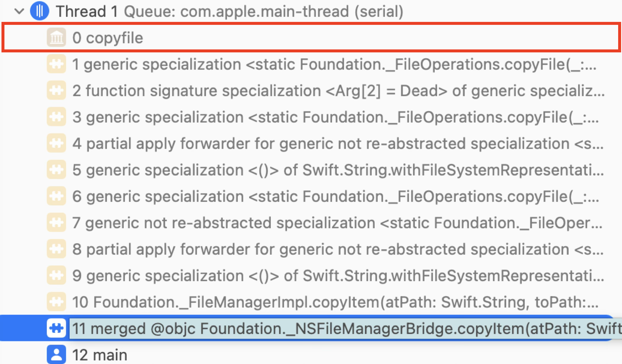Viewport: 622px width, 364px height.
Task: Click the person icon beside 12 main
Action: [56, 355]
